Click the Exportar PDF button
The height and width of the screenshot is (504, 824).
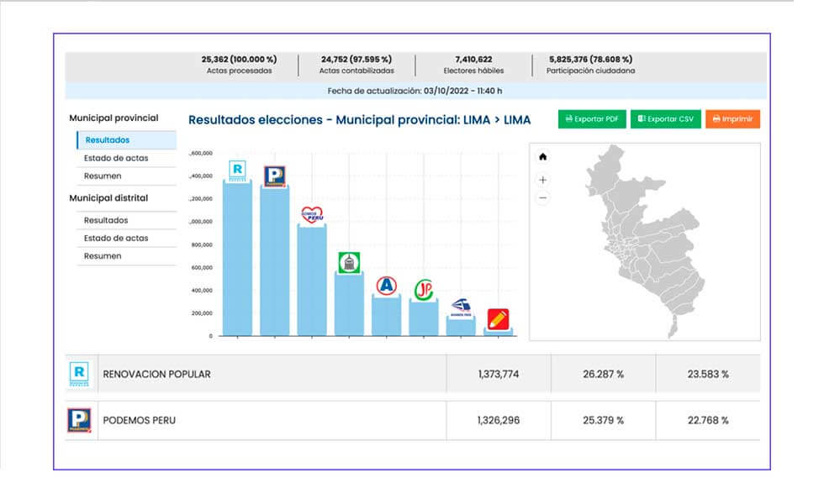point(594,118)
